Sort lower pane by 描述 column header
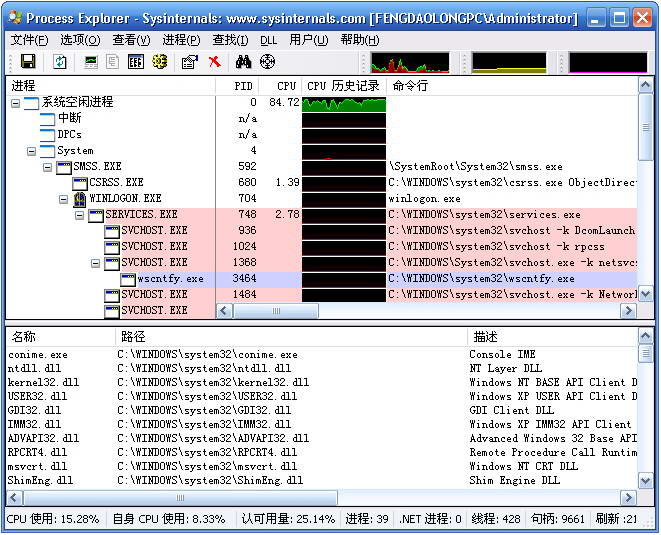 pyautogui.click(x=552, y=336)
